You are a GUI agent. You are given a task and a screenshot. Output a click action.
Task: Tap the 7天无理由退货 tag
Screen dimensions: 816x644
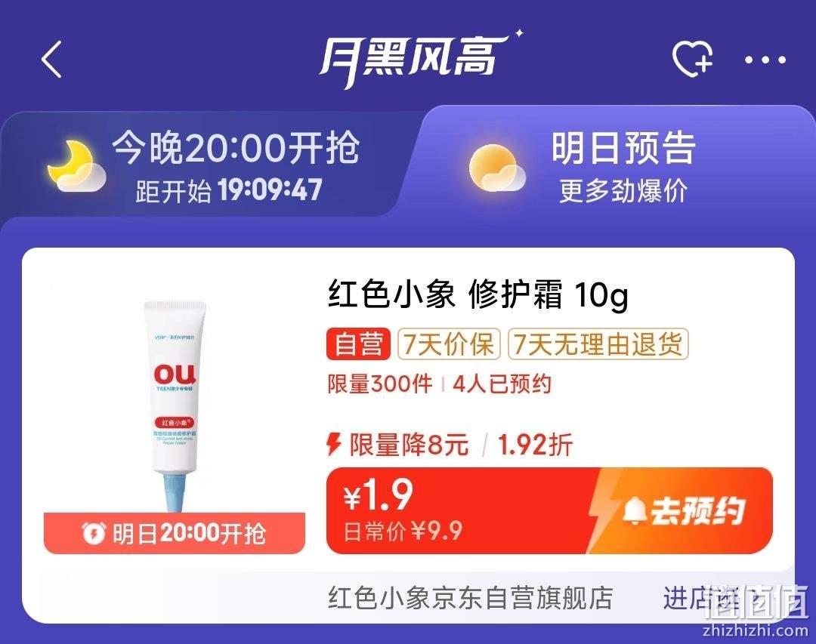(x=598, y=344)
